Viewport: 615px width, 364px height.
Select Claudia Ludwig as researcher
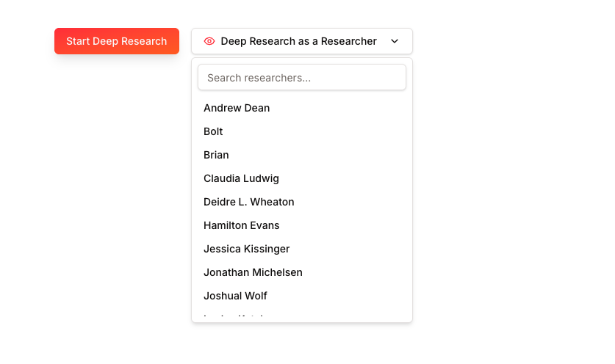tap(241, 178)
